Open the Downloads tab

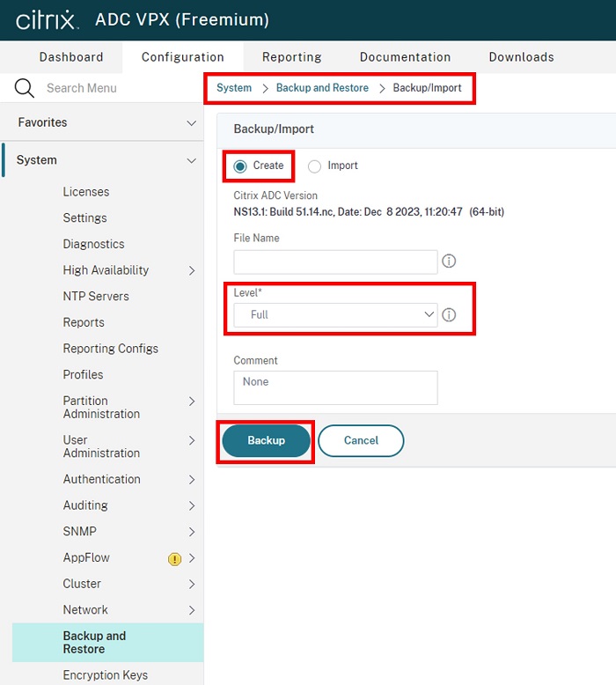pyautogui.click(x=521, y=57)
